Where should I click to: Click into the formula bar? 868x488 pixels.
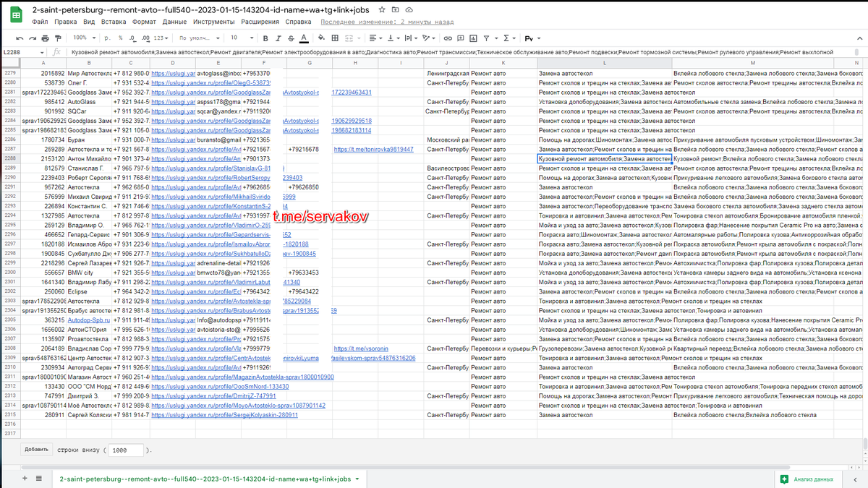pos(463,52)
